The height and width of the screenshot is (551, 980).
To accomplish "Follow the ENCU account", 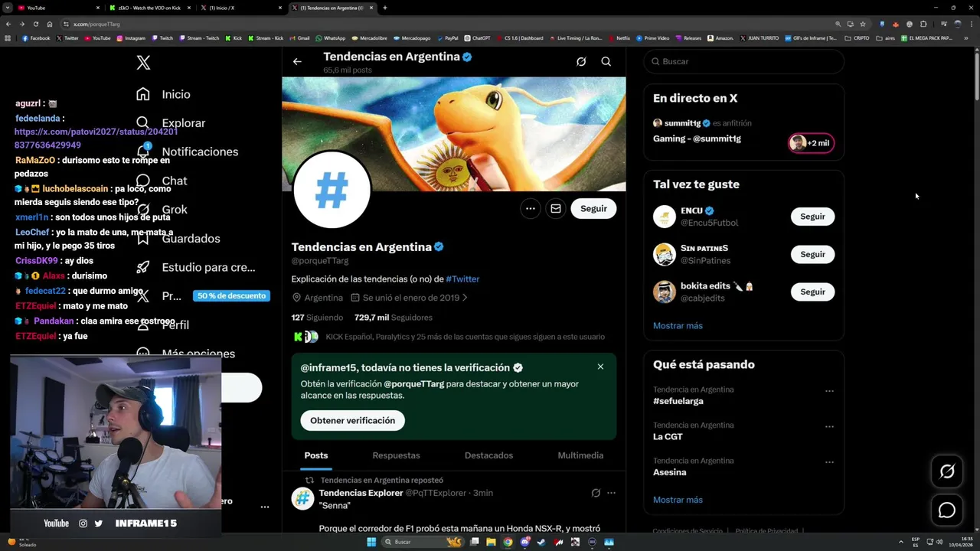I will (812, 217).
